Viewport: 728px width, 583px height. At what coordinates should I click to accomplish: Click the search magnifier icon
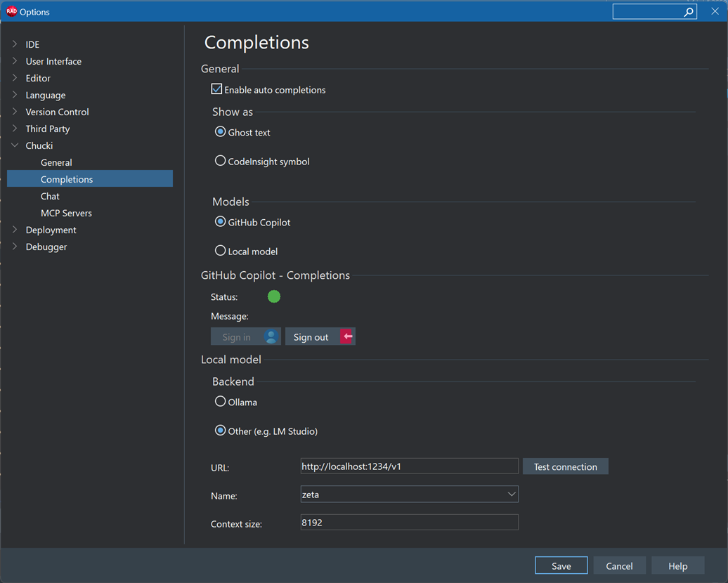[x=689, y=12]
